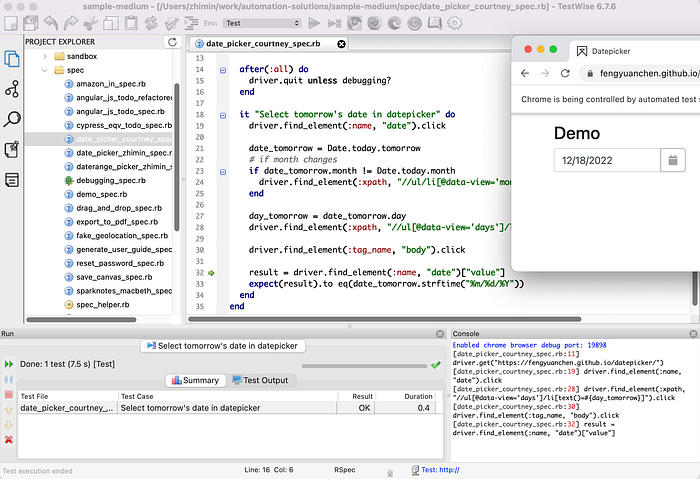700x479 pixels.
Task: Click the project explorer vertical scrollbar
Action: (177, 157)
